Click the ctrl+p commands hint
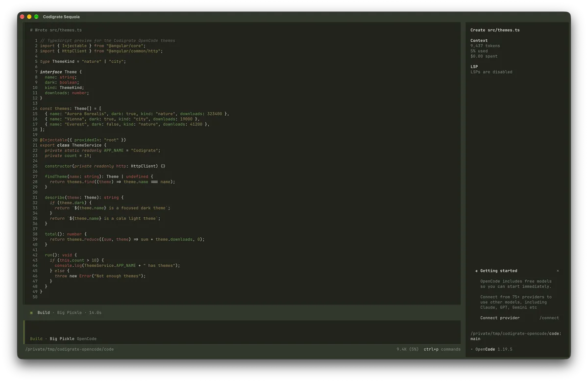This screenshot has width=588, height=382. pos(442,349)
